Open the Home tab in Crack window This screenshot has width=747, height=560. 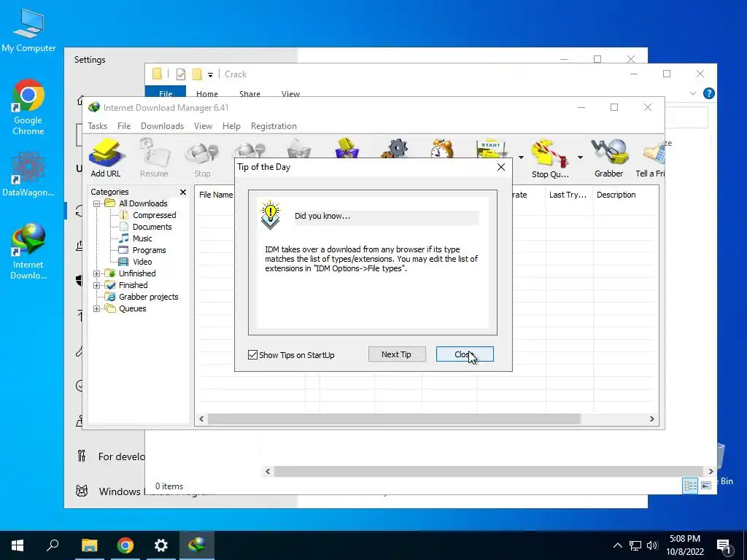[x=206, y=94]
